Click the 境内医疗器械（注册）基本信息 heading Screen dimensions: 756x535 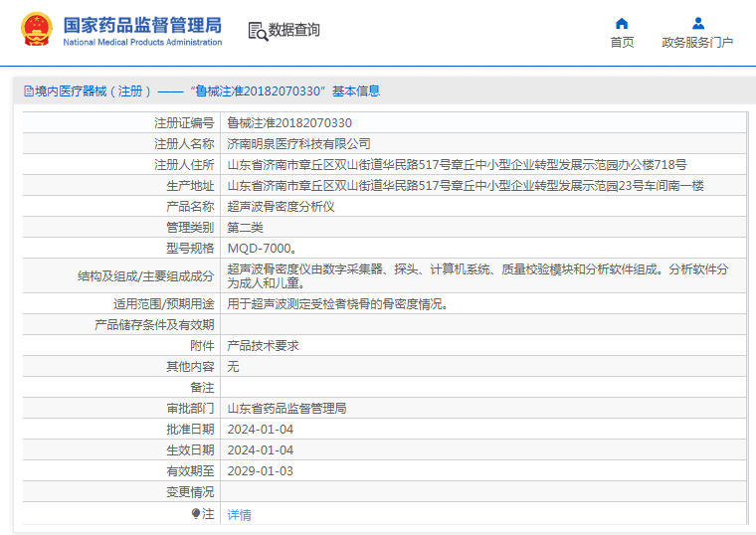pos(202,91)
